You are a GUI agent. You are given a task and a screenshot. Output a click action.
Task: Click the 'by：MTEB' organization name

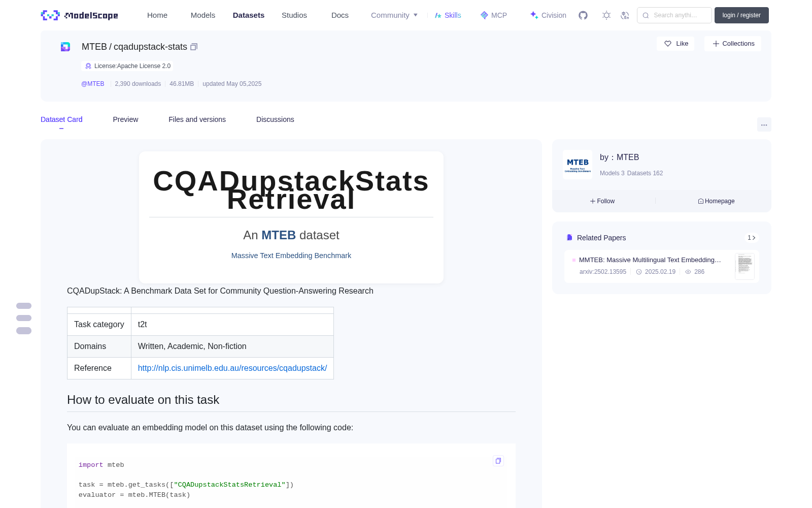pos(619,157)
